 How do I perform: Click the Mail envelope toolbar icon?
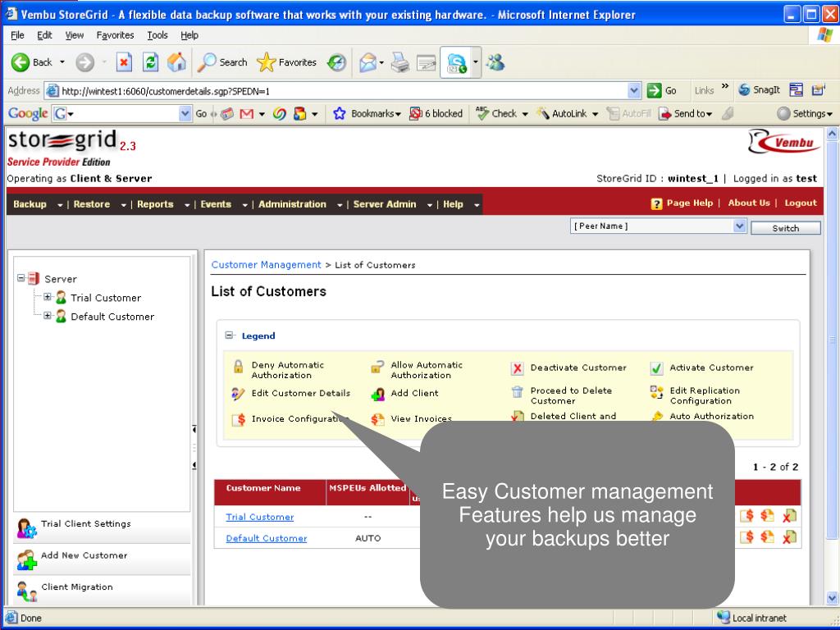tap(368, 62)
